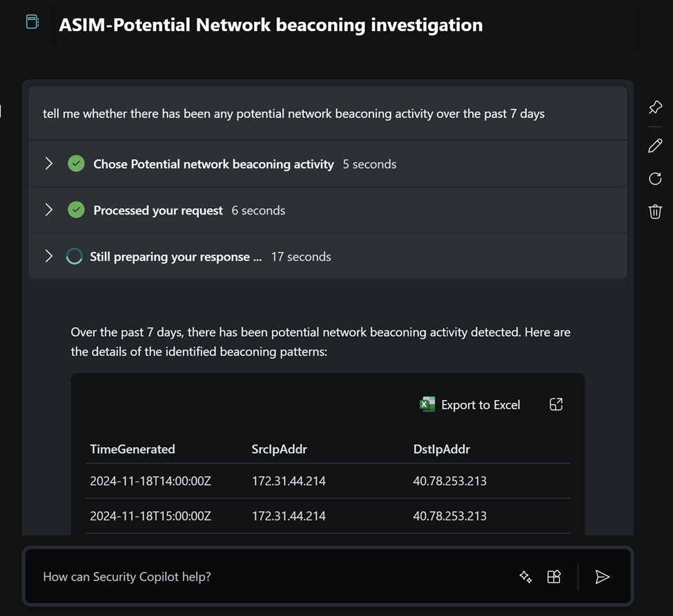The height and width of the screenshot is (616, 673).
Task: Type in the 'How can Security Copilot help?' box
Action: coord(269,577)
